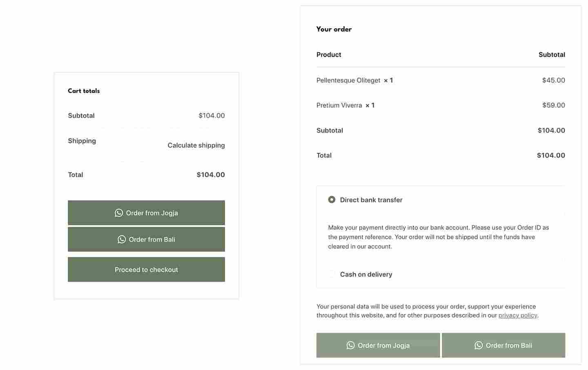This screenshot has height=370, width=588.
Task: Click Pretium Viverra product name
Action: point(339,105)
